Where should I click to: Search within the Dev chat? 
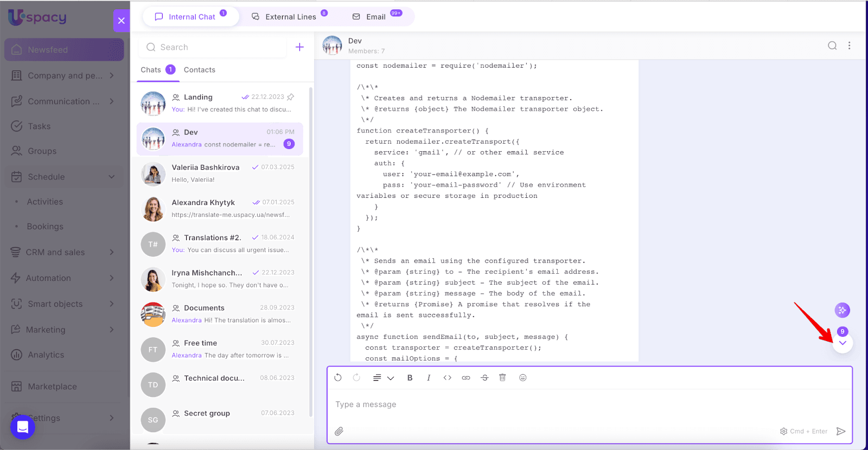[x=832, y=46]
